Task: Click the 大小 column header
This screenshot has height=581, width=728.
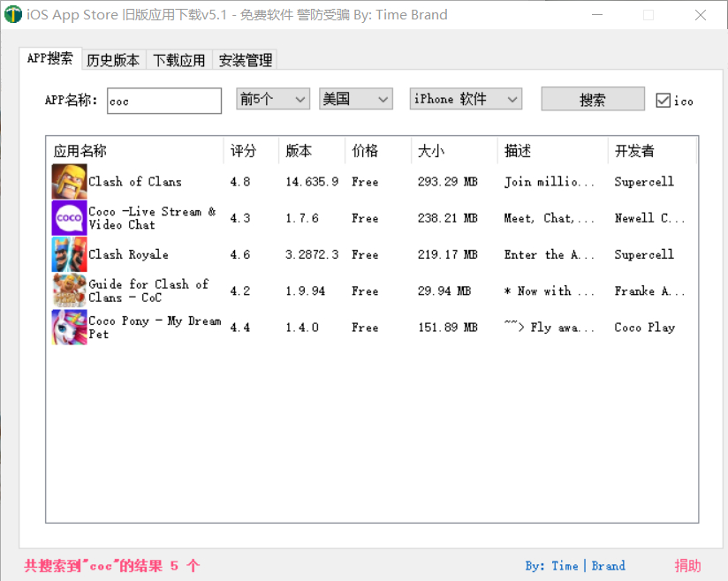Action: point(454,151)
